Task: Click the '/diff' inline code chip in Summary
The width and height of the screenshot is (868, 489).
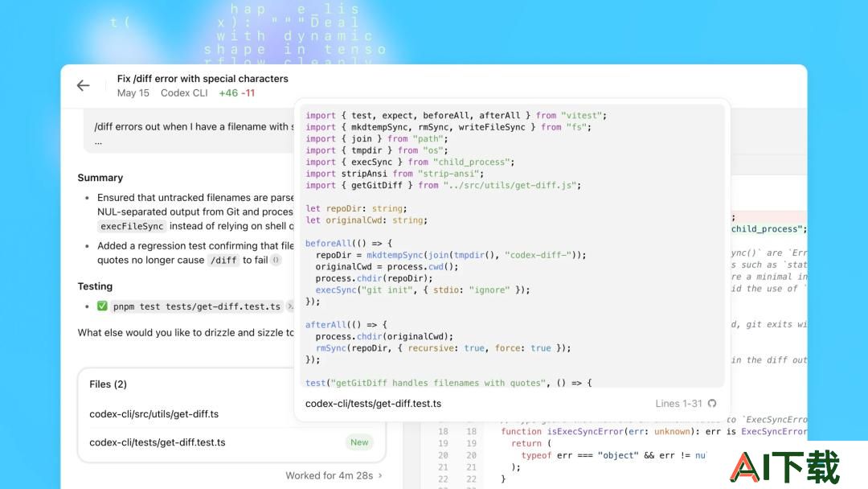Action: (223, 260)
